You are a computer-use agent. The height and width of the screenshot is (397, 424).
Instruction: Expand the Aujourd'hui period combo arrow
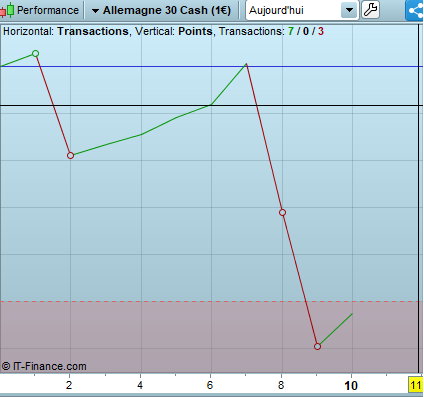point(349,10)
